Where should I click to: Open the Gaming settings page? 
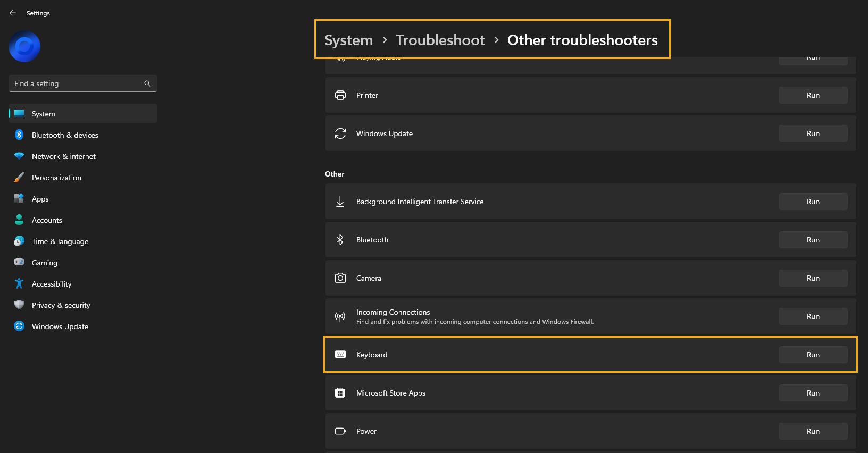point(83,263)
